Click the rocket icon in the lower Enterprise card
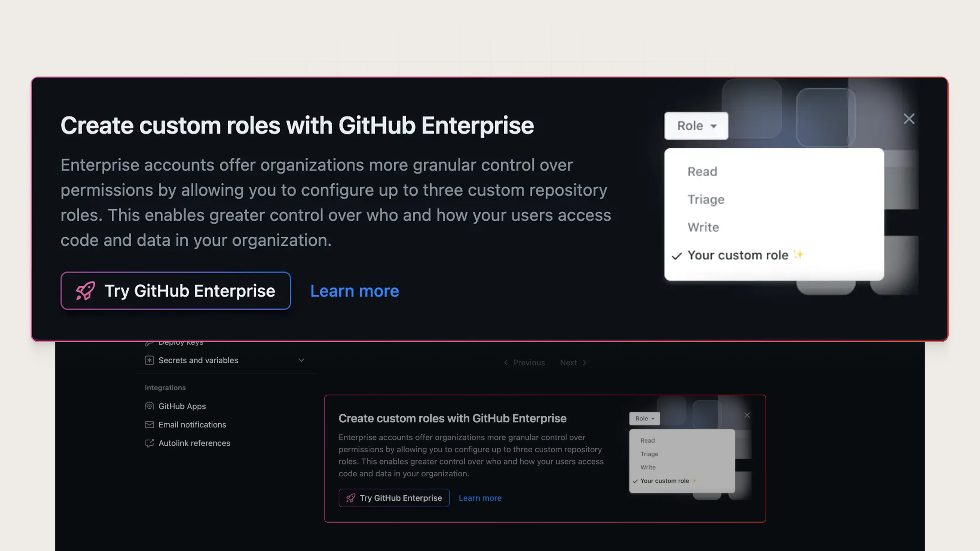Viewport: 980px width, 551px height. coord(350,498)
